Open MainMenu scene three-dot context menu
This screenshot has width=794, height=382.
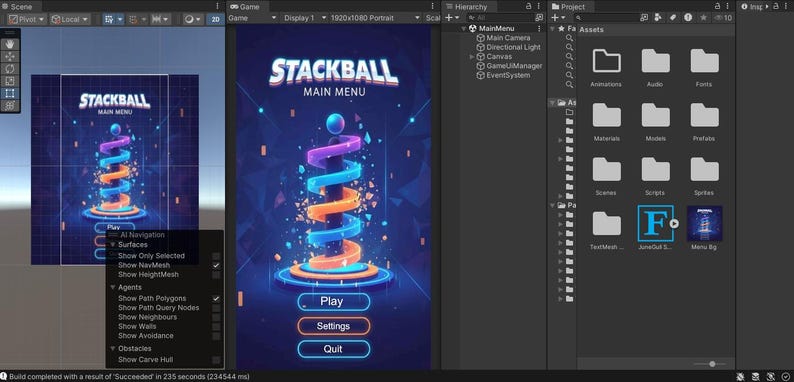(x=539, y=28)
